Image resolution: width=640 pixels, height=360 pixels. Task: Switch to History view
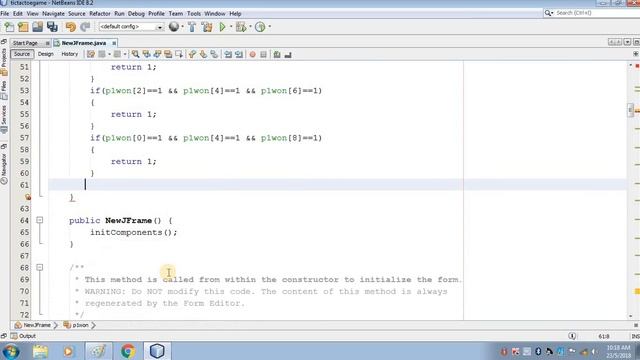(69, 54)
